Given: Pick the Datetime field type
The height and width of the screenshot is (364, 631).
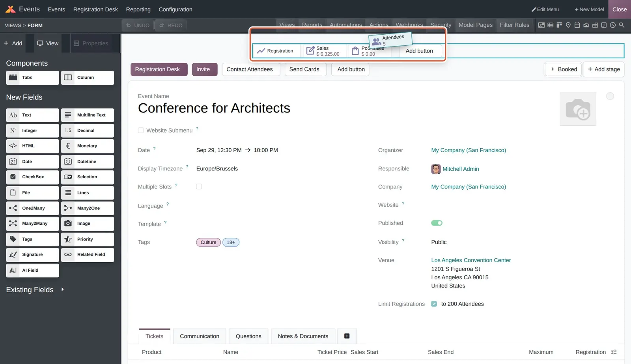Looking at the screenshot, I should tap(88, 162).
